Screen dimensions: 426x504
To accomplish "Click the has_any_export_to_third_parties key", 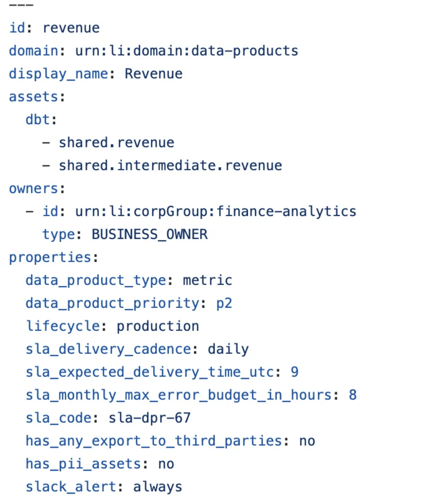I will [154, 441].
